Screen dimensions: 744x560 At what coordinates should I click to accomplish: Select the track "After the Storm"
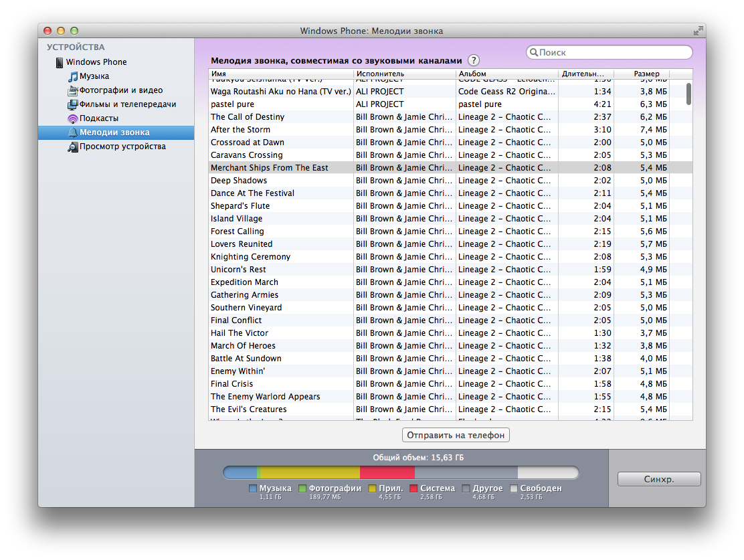click(450, 130)
